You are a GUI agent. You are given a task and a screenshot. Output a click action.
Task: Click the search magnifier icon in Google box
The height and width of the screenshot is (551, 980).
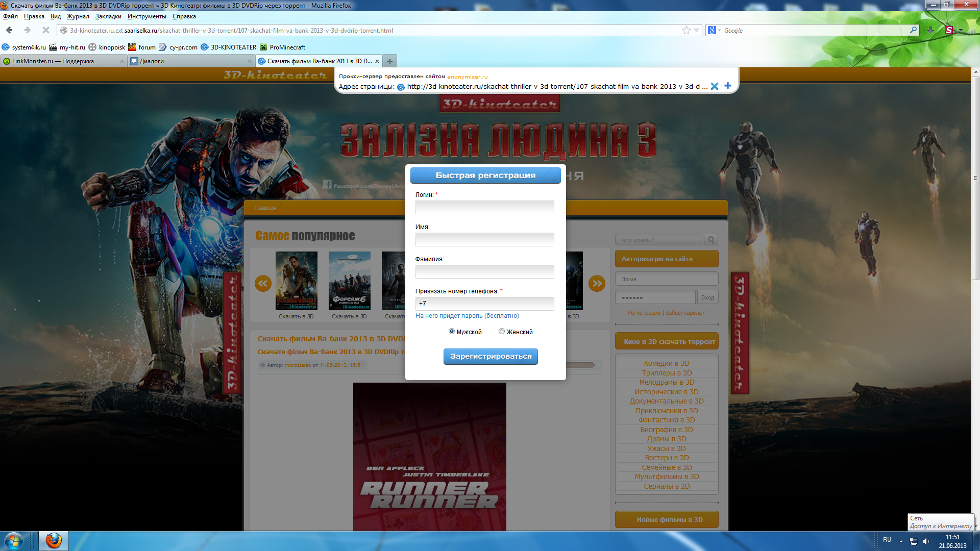coord(913,30)
